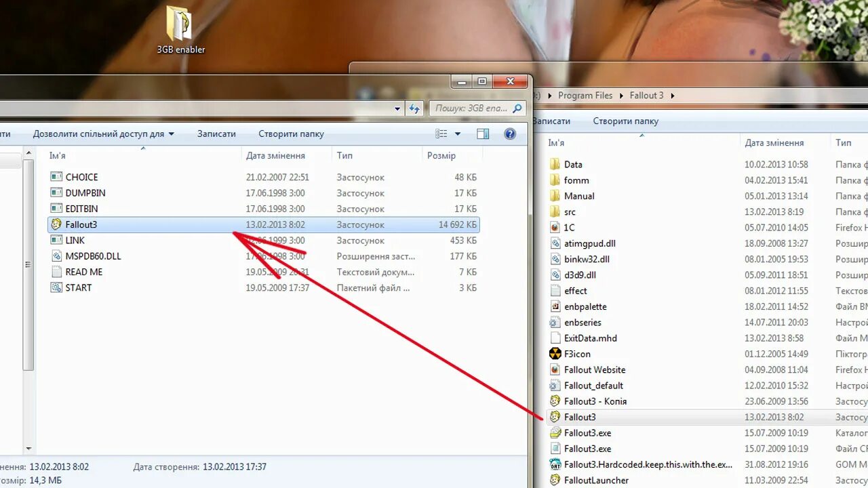Click the Program Files breadcrumb
This screenshot has height=488, width=868.
tap(585, 96)
